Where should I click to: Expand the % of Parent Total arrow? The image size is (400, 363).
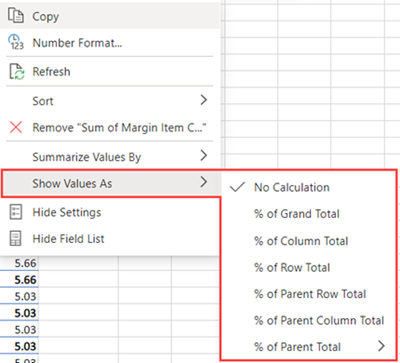pos(381,346)
